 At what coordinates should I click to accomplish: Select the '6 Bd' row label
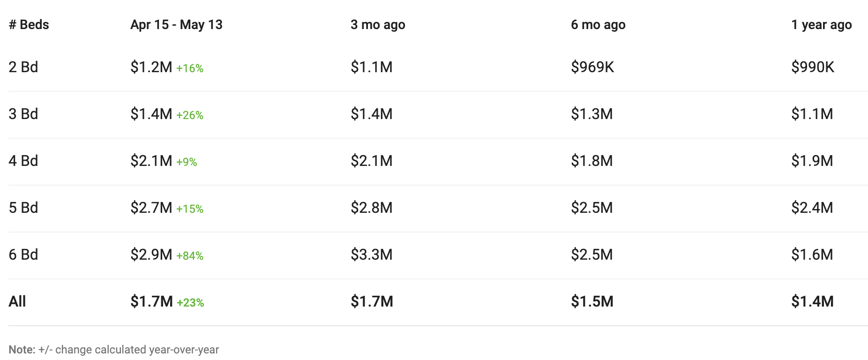pyautogui.click(x=23, y=255)
